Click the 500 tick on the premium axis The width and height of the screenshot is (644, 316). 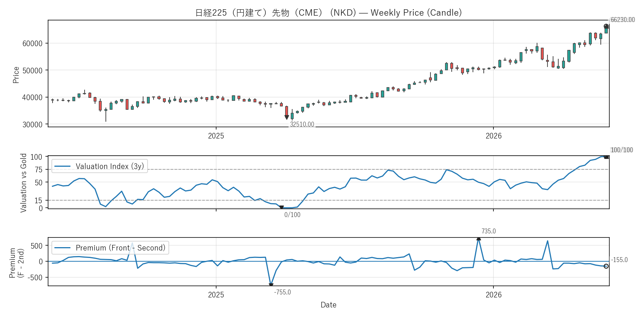point(37,246)
